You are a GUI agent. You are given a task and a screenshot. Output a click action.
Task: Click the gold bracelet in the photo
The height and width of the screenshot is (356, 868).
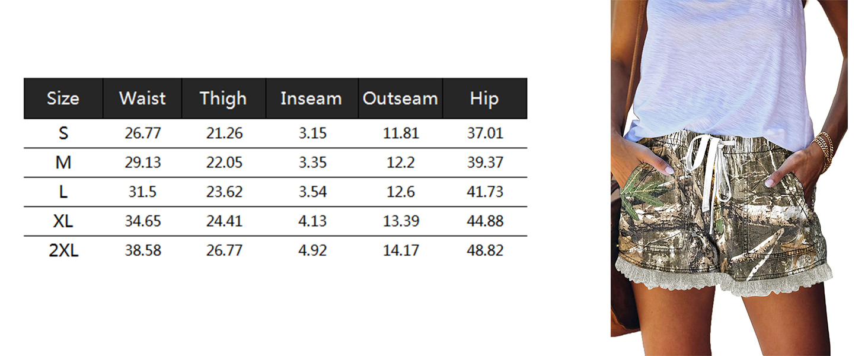tap(824, 151)
